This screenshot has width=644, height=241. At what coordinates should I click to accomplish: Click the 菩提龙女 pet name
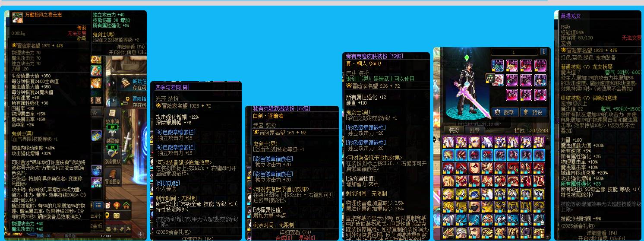tap(571, 16)
